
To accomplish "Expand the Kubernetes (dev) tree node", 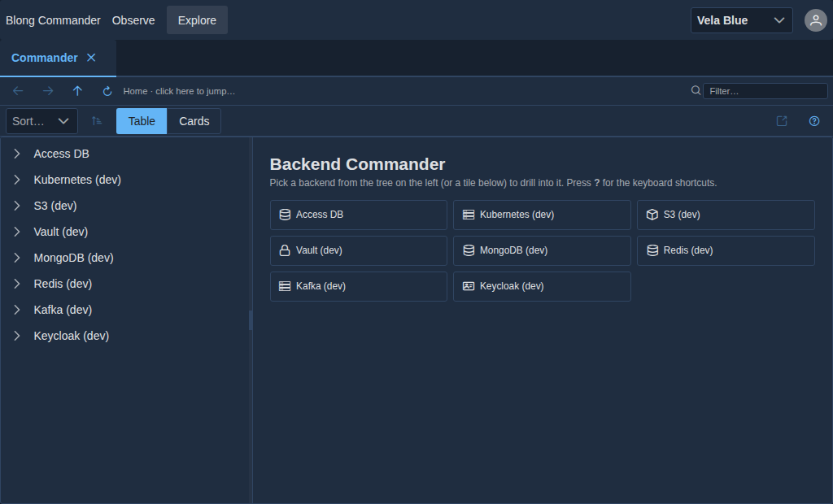I will coord(17,180).
